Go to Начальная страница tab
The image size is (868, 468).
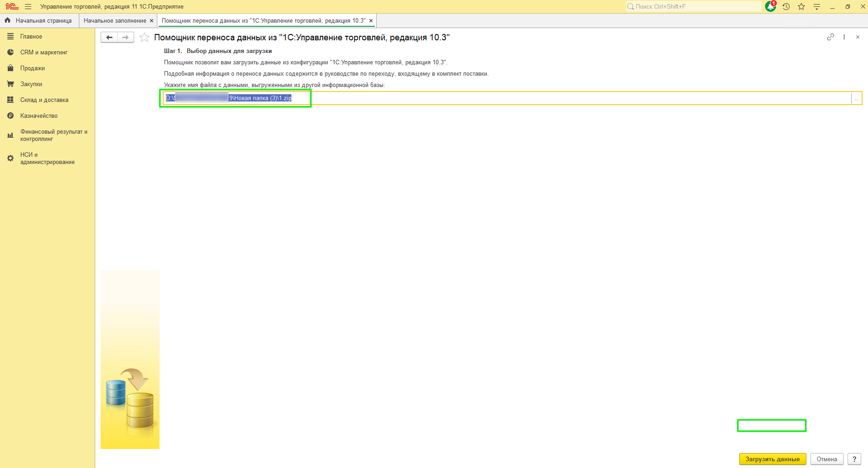coord(39,20)
